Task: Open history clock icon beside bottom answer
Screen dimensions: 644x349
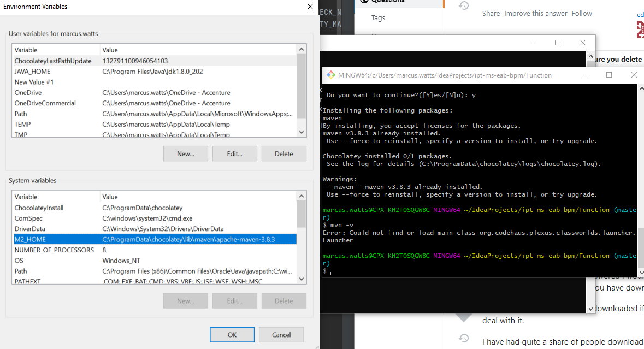Action: (464, 338)
